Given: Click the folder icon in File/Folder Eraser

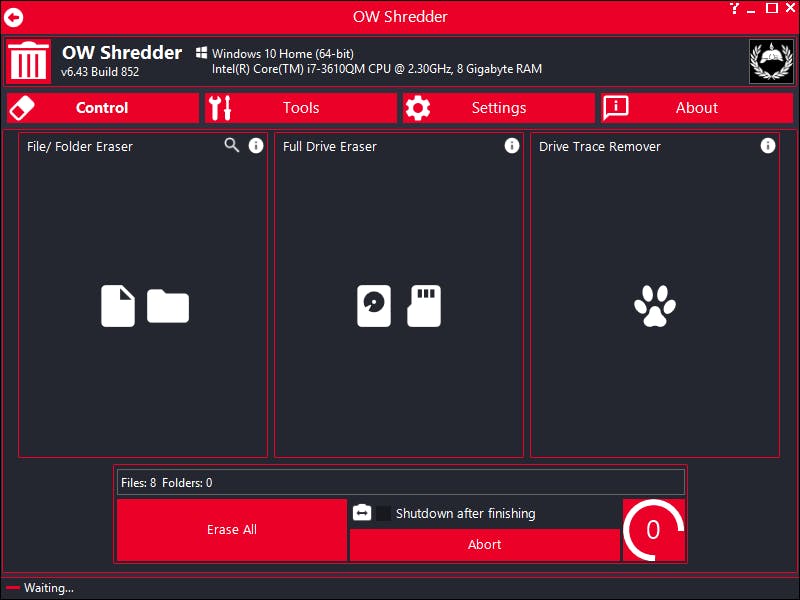Looking at the screenshot, I should (x=168, y=306).
